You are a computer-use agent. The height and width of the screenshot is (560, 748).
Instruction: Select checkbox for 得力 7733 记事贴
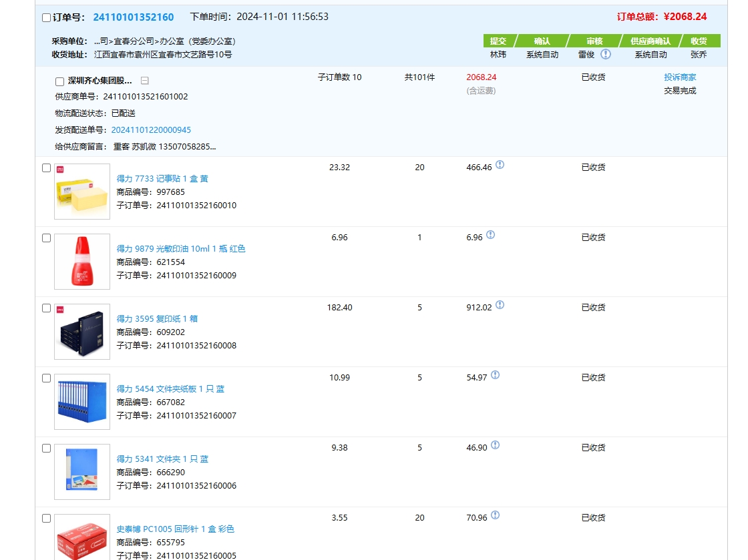tap(46, 168)
